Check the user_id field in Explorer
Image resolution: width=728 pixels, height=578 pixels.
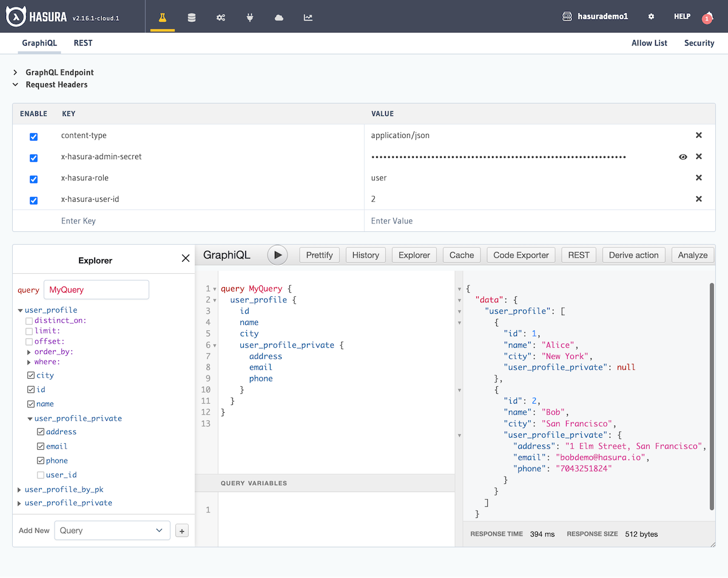[x=41, y=475]
